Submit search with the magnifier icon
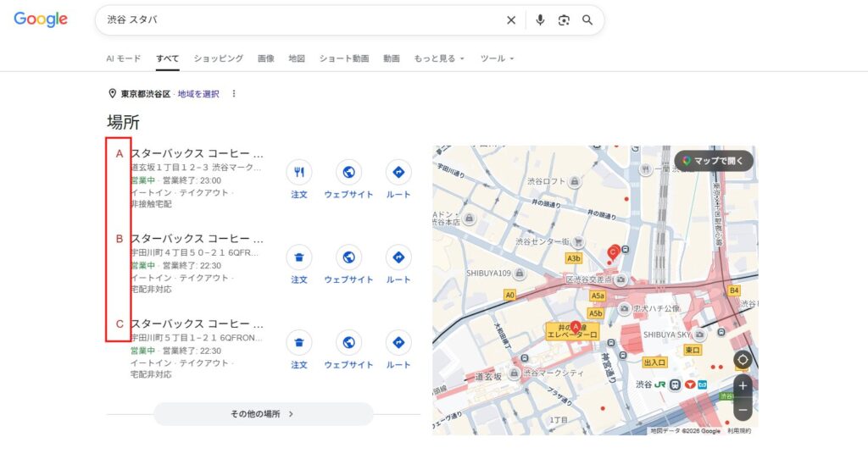Viewport: 868px width, 459px height. point(587,20)
